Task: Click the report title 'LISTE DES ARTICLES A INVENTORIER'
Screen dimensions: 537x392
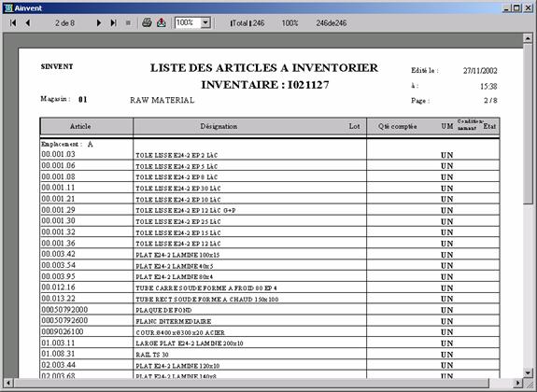Action: 264,68
